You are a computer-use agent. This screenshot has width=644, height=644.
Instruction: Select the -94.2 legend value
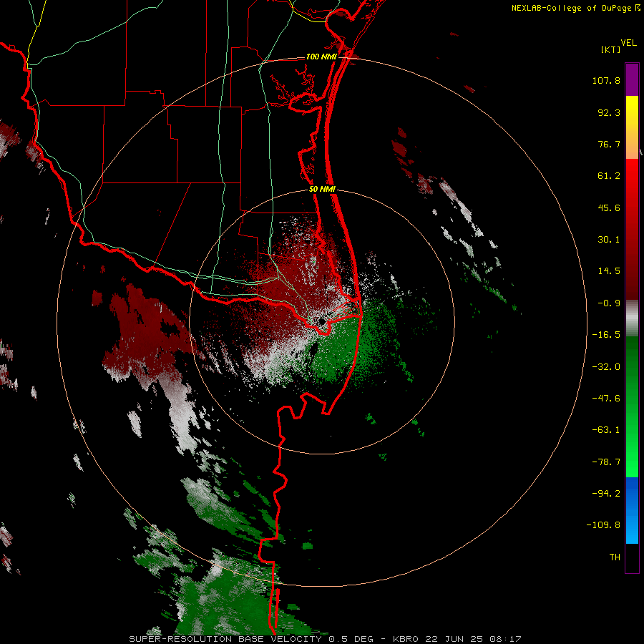[606, 494]
